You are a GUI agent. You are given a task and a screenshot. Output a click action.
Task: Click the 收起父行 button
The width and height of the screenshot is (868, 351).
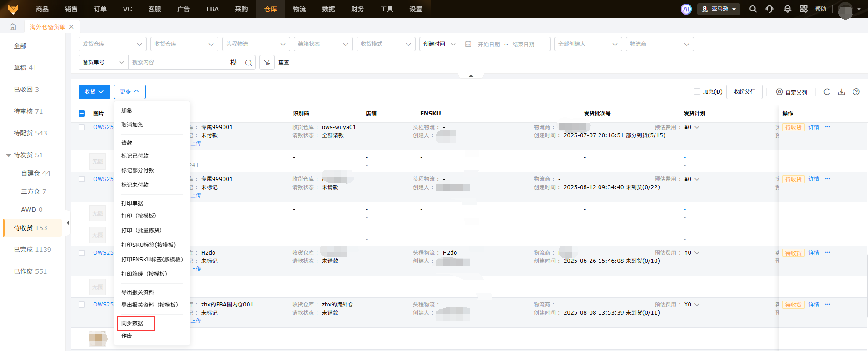pos(744,92)
